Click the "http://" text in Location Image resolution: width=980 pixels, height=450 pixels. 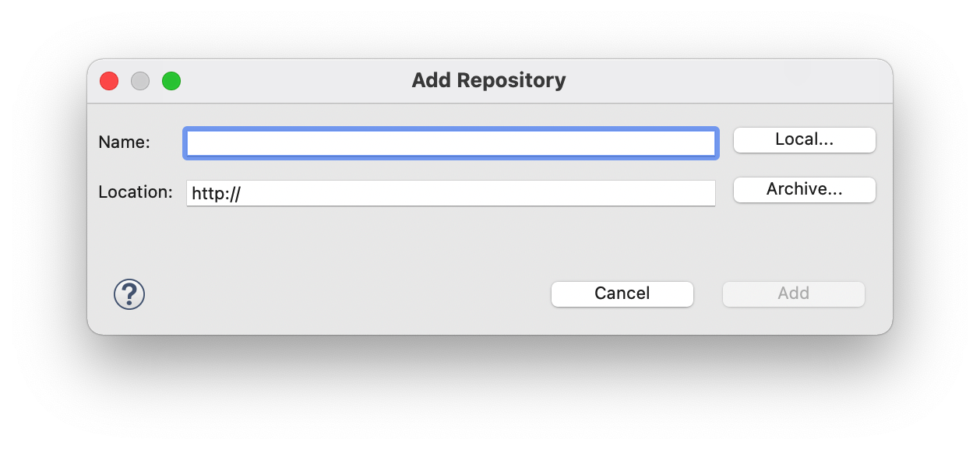pos(216,193)
